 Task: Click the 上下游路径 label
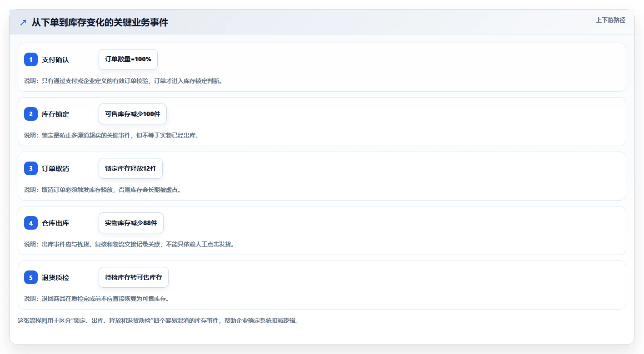tap(610, 20)
